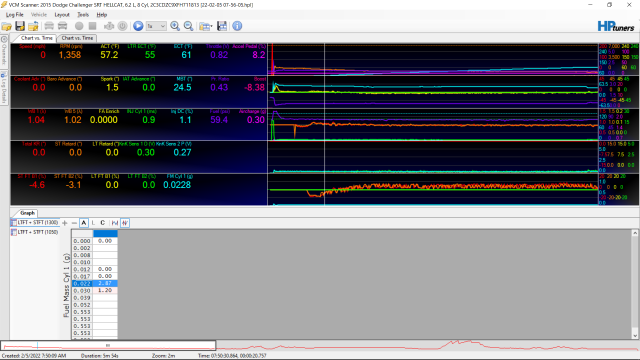The image size is (640, 360).
Task: Toggle the A average display mode
Action: [x=84, y=223]
